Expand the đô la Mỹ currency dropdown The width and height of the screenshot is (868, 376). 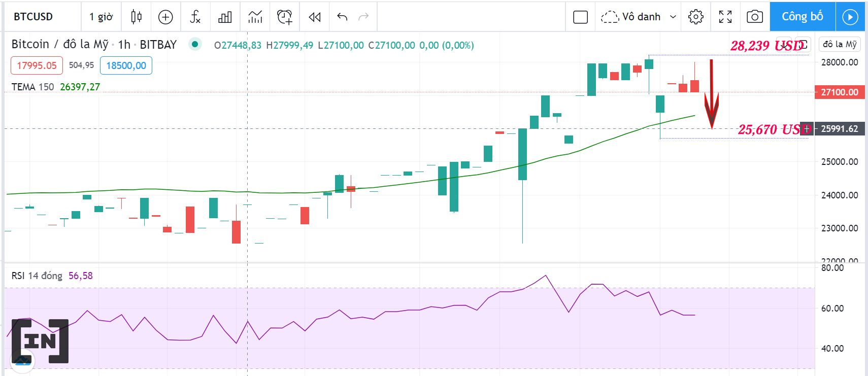point(839,44)
